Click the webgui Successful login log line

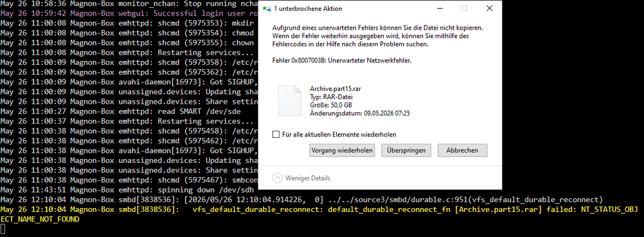tap(129, 13)
